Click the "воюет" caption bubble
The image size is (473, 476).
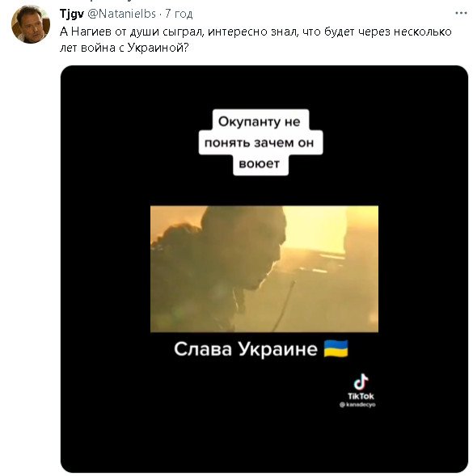pos(259,164)
